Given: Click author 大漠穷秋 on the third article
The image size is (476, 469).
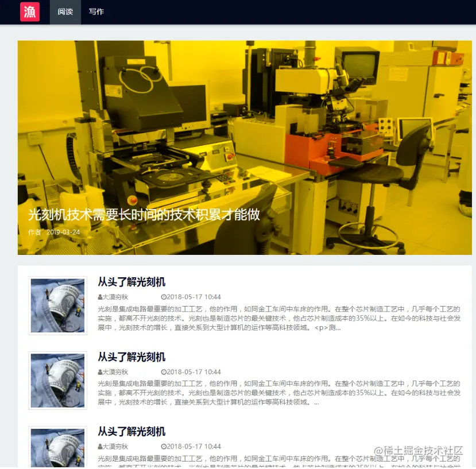Looking at the screenshot, I should pos(115,447).
